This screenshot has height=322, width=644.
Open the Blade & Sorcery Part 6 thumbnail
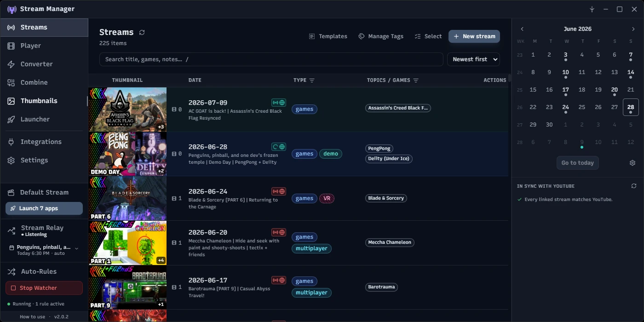(127, 198)
